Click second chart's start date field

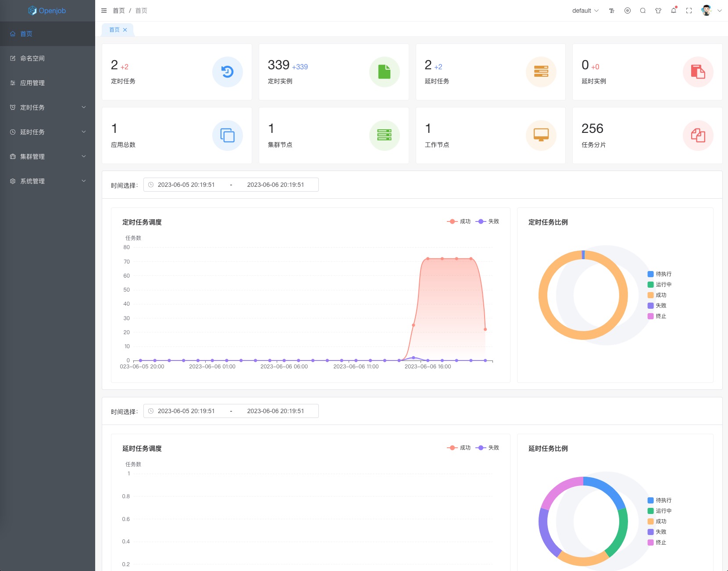tap(186, 411)
